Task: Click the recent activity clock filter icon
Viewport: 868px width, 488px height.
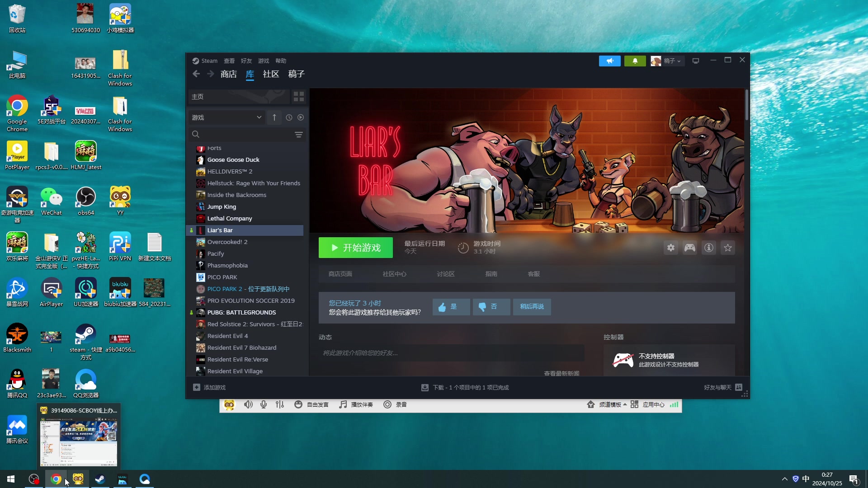Action: click(x=289, y=117)
